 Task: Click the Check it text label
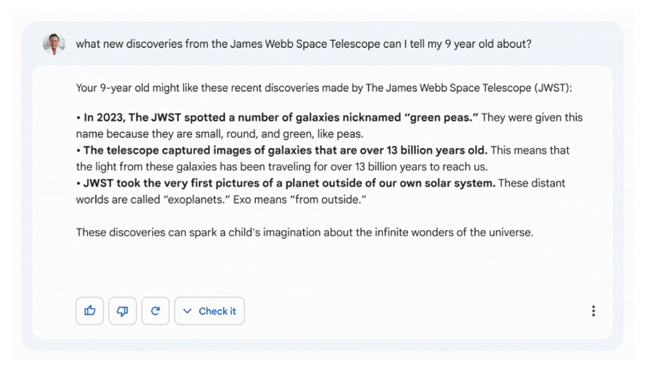coord(217,311)
